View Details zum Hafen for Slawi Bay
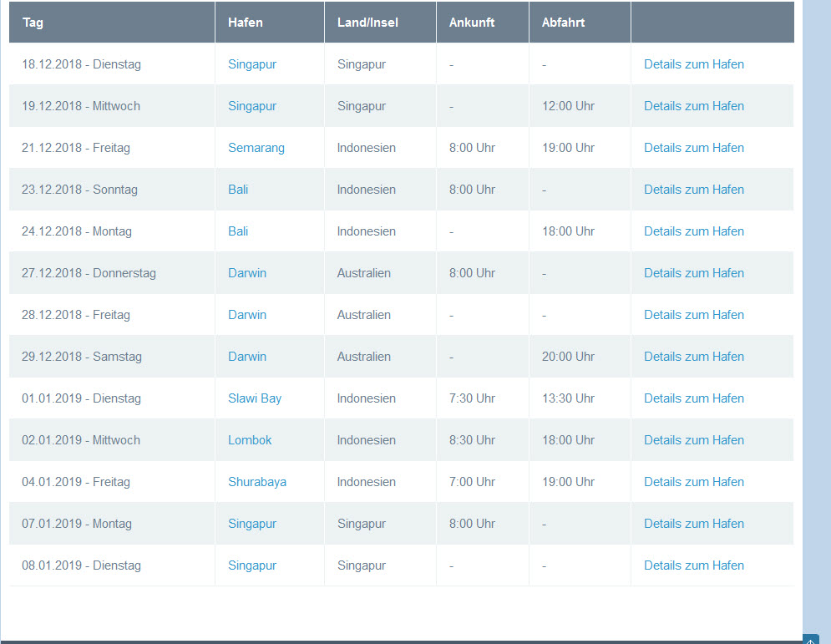Viewport: 831px width, 644px height. coord(693,398)
